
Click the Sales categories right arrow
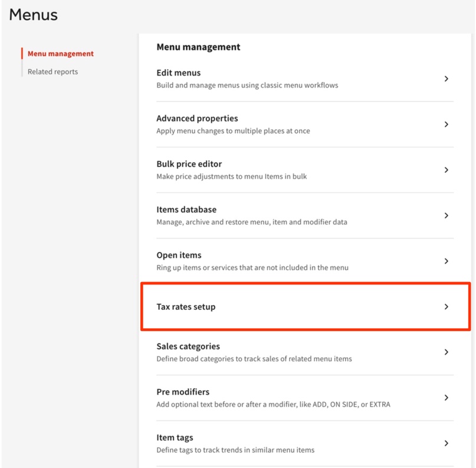pos(447,352)
